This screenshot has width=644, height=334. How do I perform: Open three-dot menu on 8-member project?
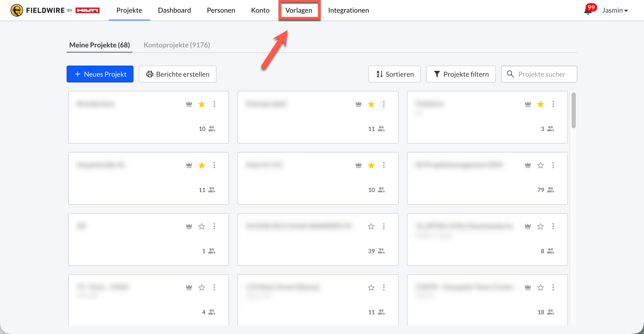tap(553, 226)
